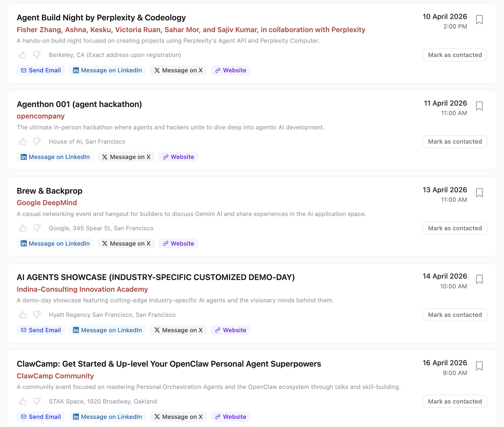Click location House of AI, San Francisco
This screenshot has height=427, width=504.
(x=87, y=142)
